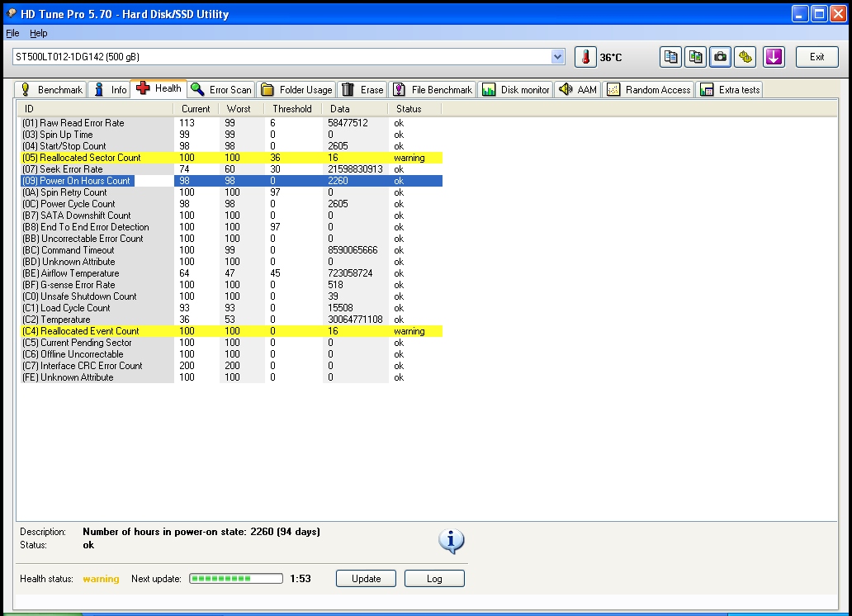Click the purple minimize-to-tray arrow icon
The image size is (852, 616).
774,57
